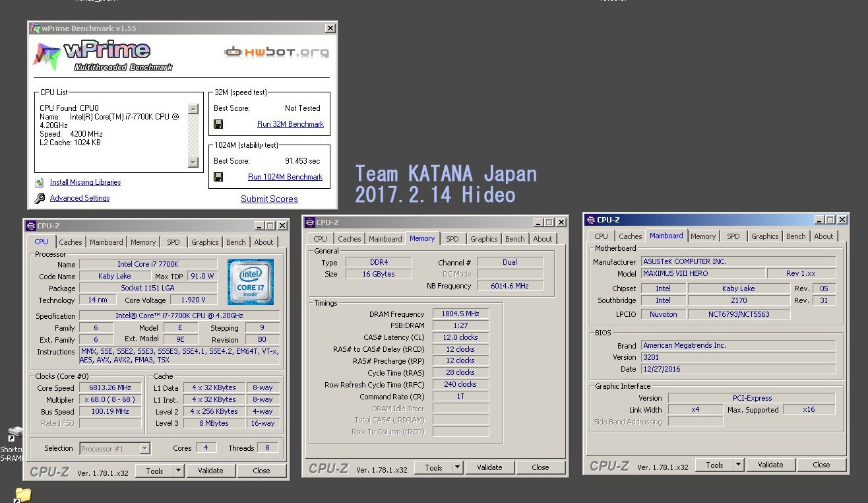
Task: Open About tab in the CPU window
Action: [x=264, y=242]
